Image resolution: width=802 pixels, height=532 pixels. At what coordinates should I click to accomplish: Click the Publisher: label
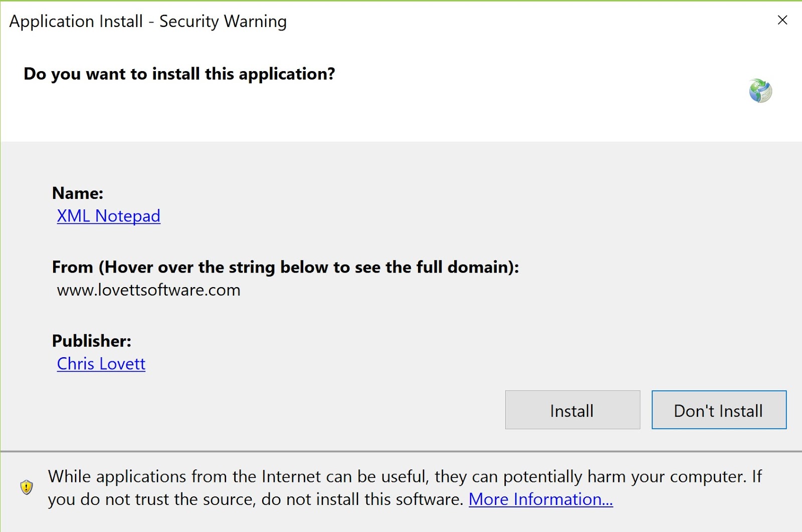[91, 341]
